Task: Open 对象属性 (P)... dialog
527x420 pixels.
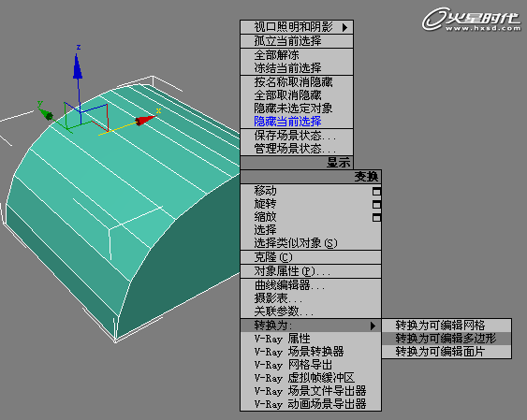Action: tap(311, 271)
